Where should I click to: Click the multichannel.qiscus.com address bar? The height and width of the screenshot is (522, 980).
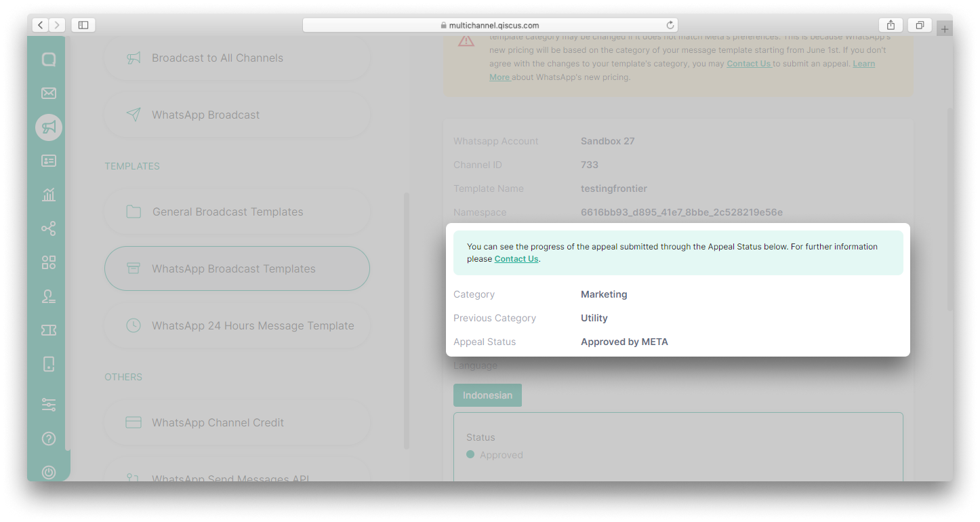(490, 25)
